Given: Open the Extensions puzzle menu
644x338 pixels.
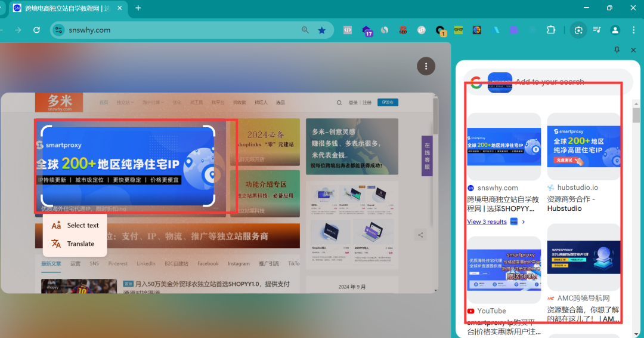Looking at the screenshot, I should pos(551,30).
